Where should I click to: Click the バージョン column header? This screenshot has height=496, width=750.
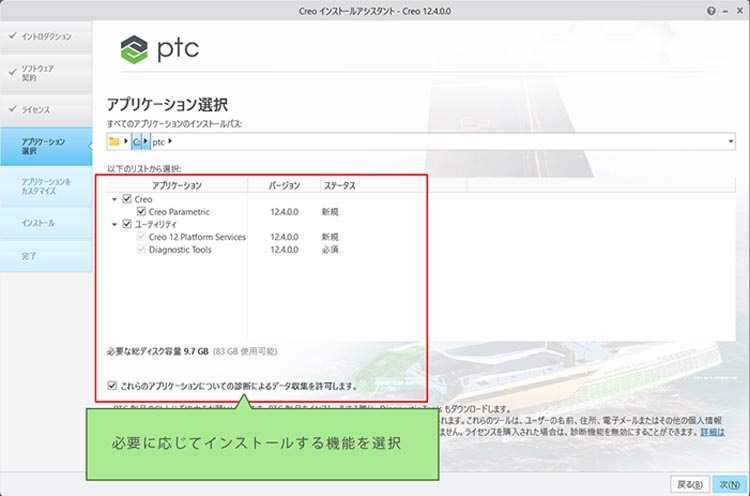pos(284,185)
